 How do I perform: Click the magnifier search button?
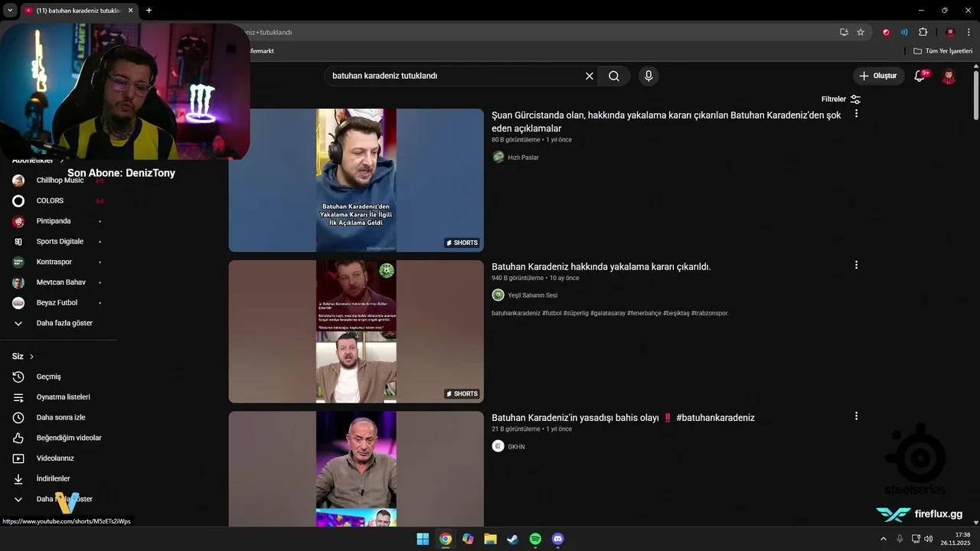click(x=614, y=76)
